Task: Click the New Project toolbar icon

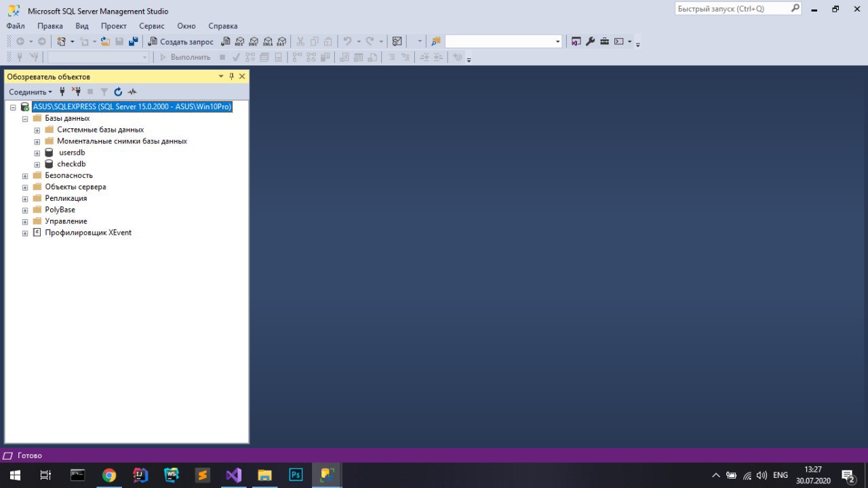Action: tap(61, 41)
